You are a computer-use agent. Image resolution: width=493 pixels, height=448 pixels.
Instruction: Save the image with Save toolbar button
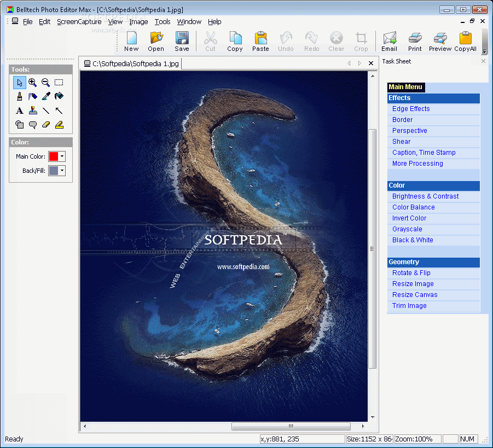click(x=182, y=41)
